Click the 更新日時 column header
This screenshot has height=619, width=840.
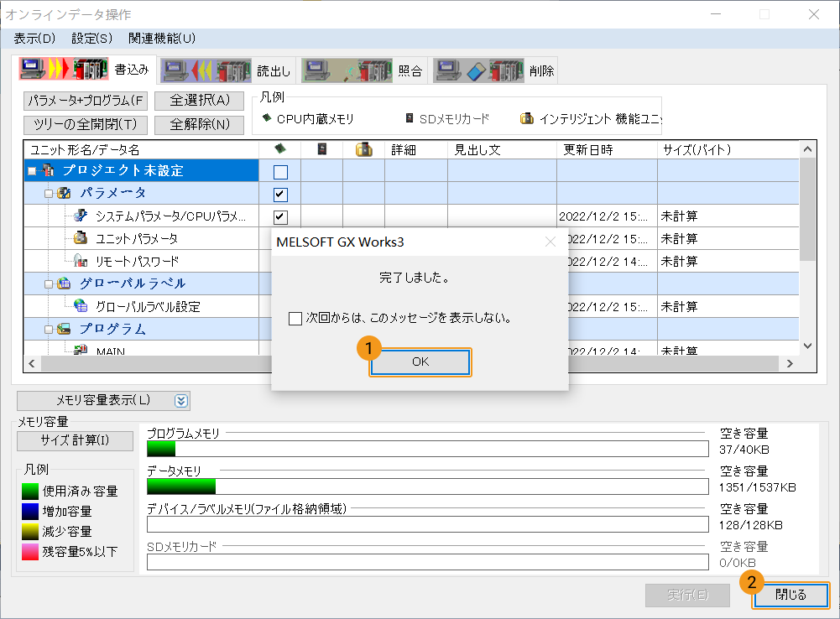click(x=607, y=150)
